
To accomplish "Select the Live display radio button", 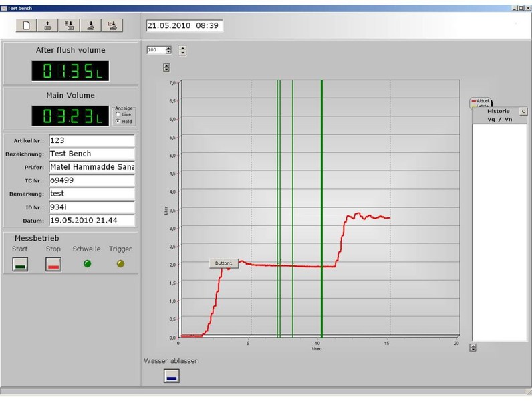I will 118,114.
